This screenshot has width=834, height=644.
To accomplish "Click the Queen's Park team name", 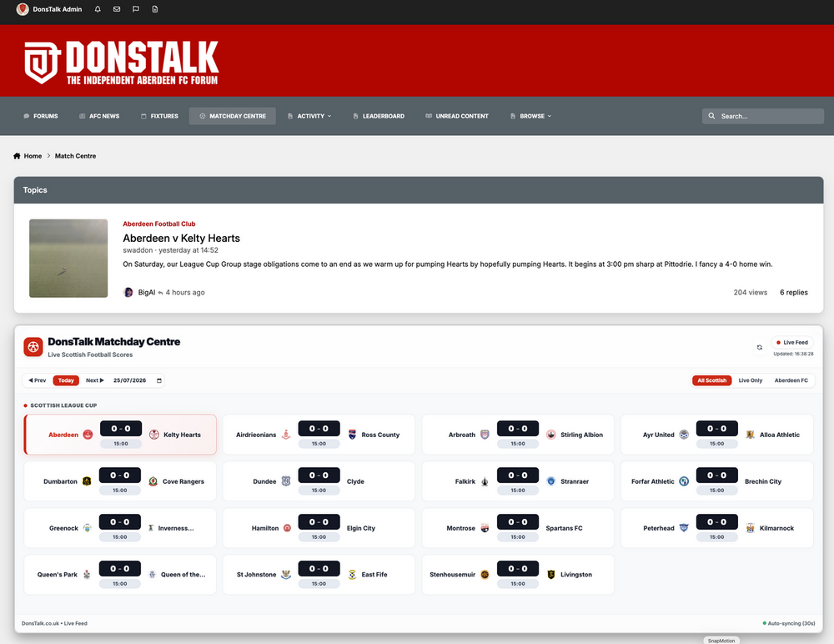I will pos(57,574).
